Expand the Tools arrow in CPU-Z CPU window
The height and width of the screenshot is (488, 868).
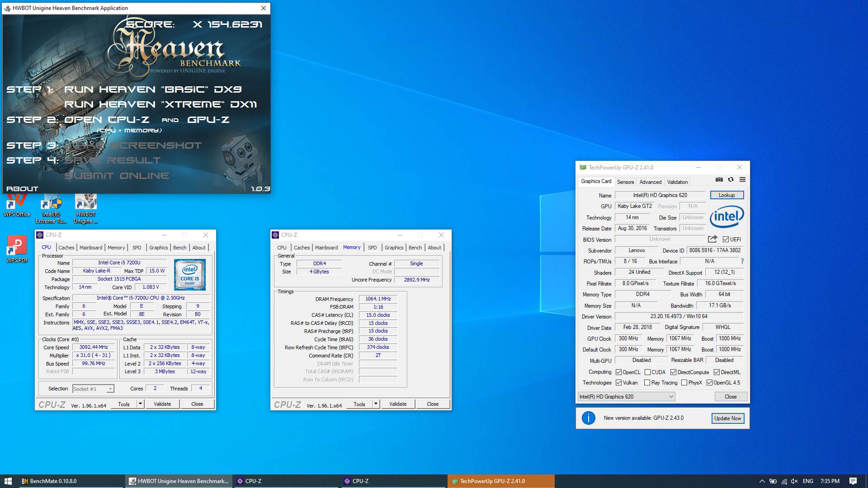click(140, 404)
